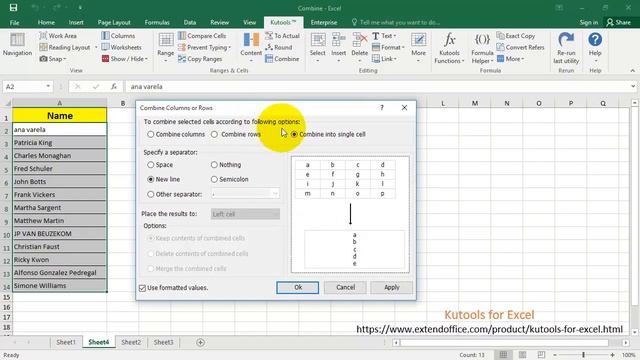Click zoom out minus button
This screenshot has width=640, height=360.
point(555,355)
